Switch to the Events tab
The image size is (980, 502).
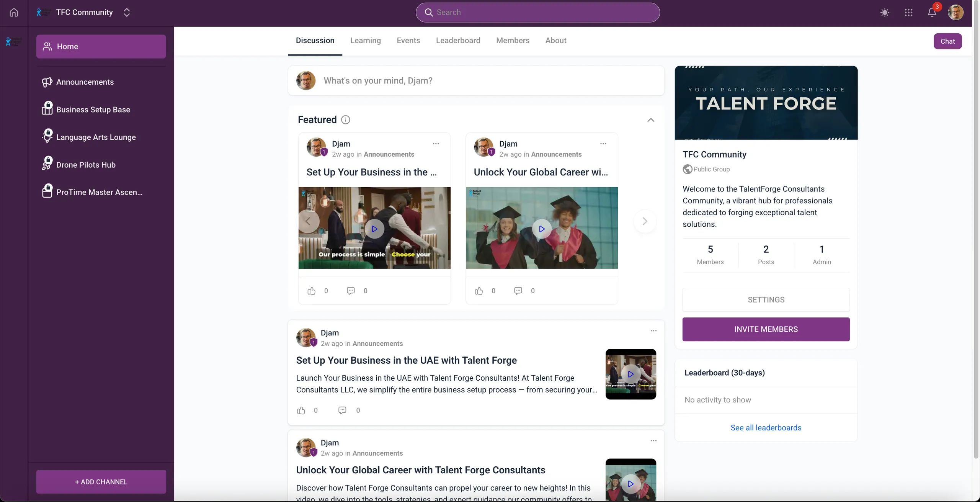point(408,41)
